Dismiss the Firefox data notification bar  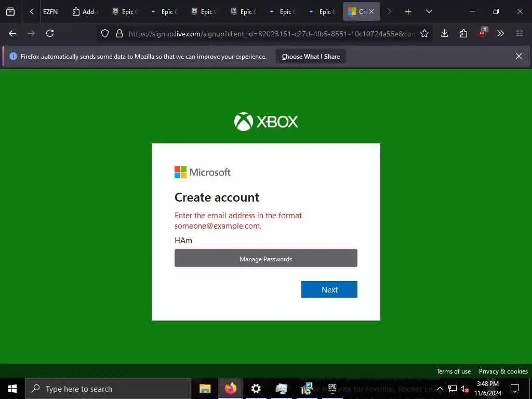coord(519,56)
